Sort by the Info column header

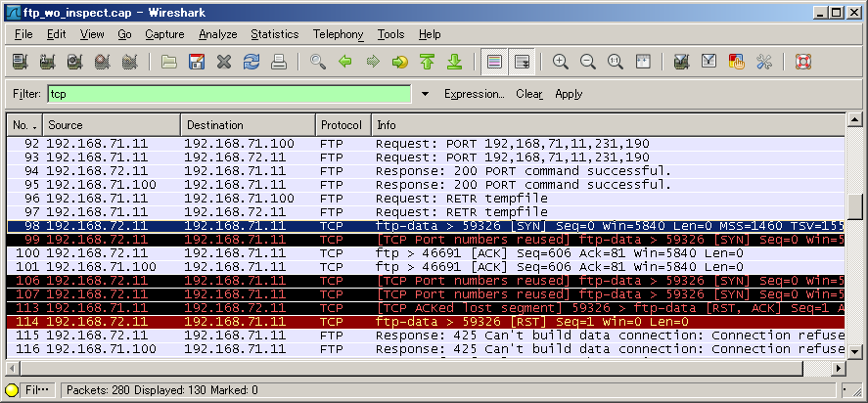pos(609,125)
